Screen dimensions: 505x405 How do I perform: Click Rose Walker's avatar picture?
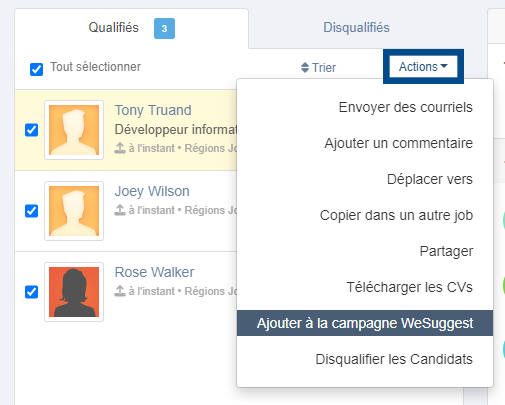pyautogui.click(x=74, y=292)
